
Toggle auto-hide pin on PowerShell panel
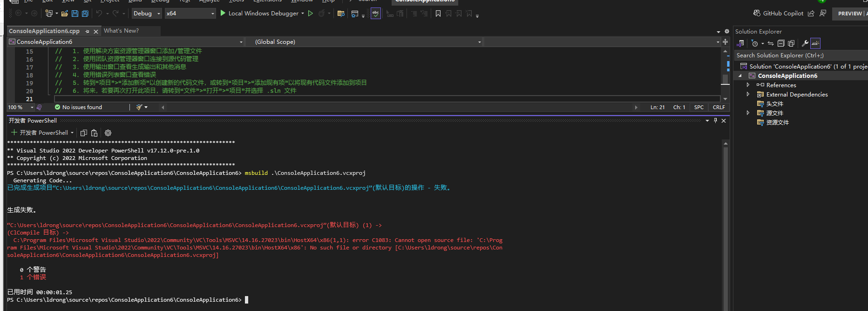716,121
